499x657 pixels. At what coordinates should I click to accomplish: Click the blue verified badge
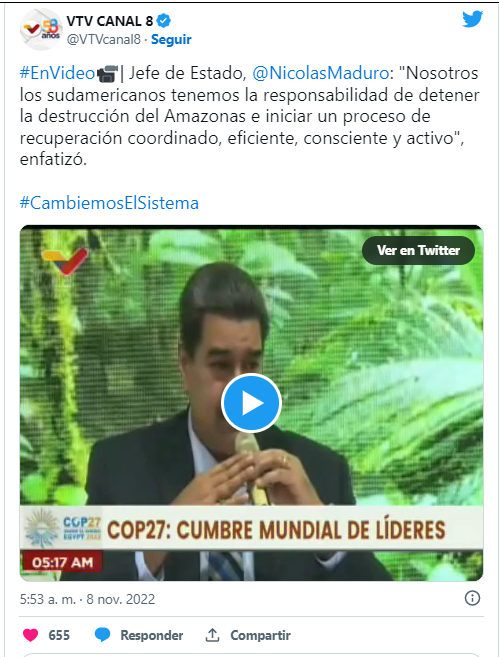[163, 21]
